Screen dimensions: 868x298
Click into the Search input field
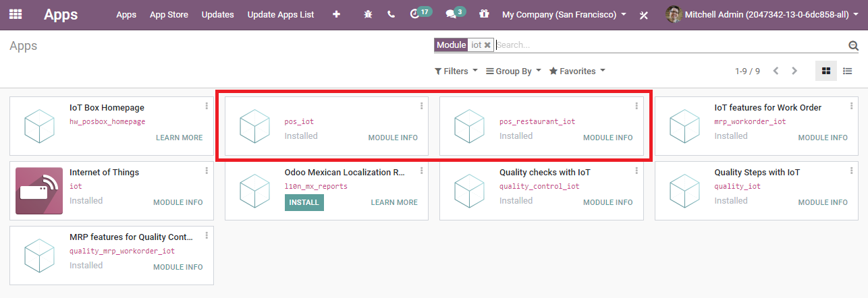[x=670, y=45]
